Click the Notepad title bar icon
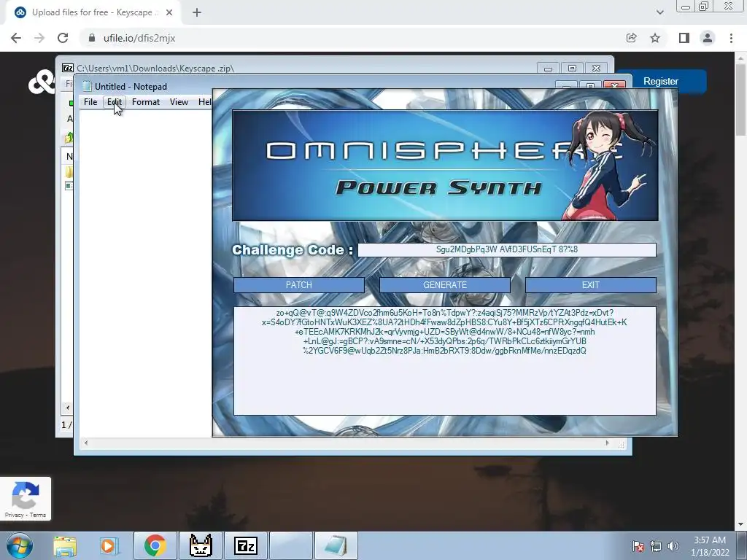The width and height of the screenshot is (747, 560). coord(87,86)
